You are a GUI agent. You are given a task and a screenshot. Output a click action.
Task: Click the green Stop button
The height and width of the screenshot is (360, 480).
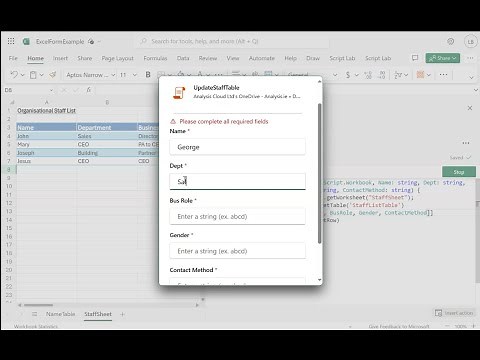click(x=459, y=172)
